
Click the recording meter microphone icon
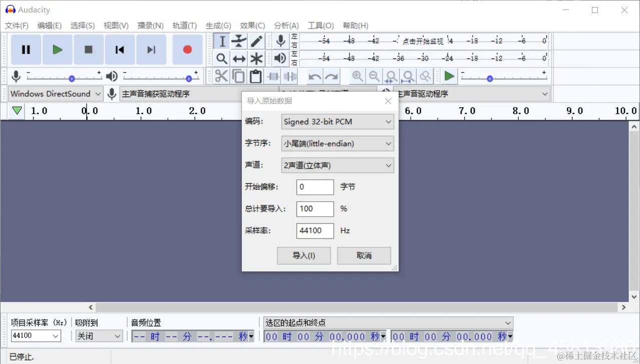pyautogui.click(x=281, y=41)
